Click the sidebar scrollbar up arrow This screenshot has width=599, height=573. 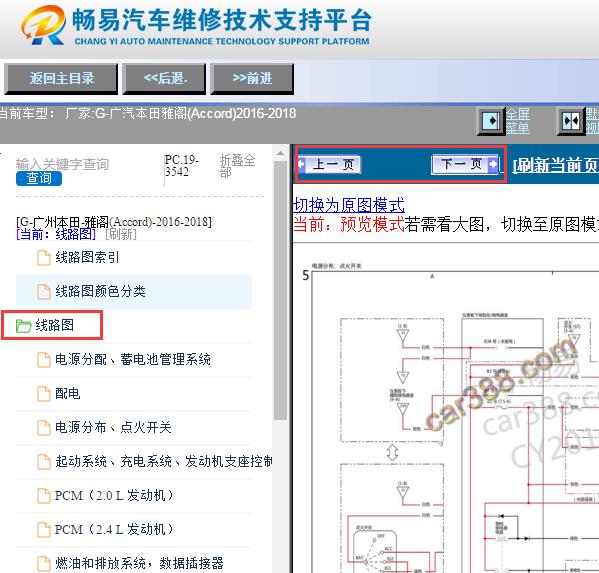click(x=280, y=153)
